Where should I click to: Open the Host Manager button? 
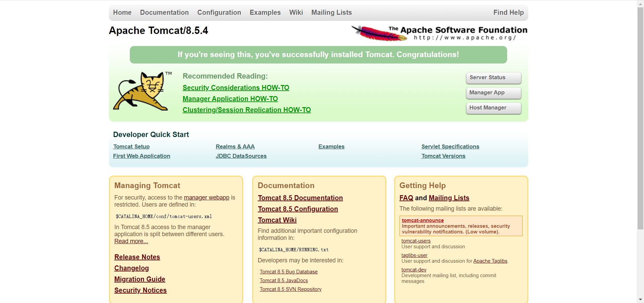click(x=493, y=108)
